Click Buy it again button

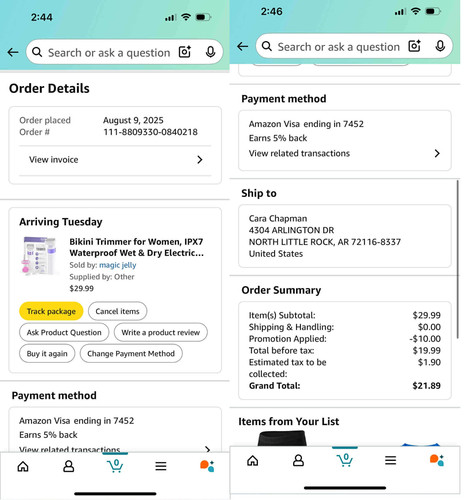(47, 353)
